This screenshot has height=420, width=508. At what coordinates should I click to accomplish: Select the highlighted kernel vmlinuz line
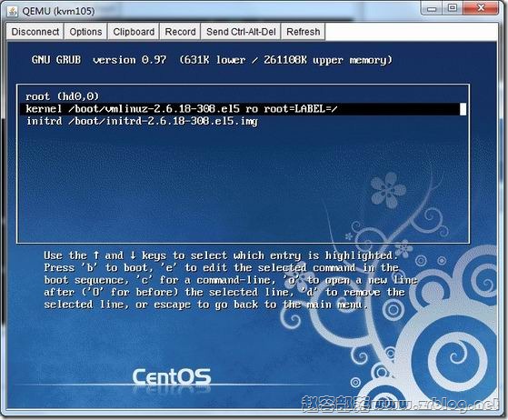point(243,108)
